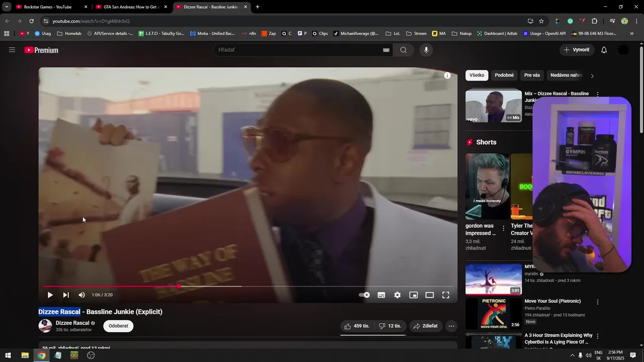The width and height of the screenshot is (644, 362).
Task: Open the account avatar menu
Action: click(x=623, y=50)
